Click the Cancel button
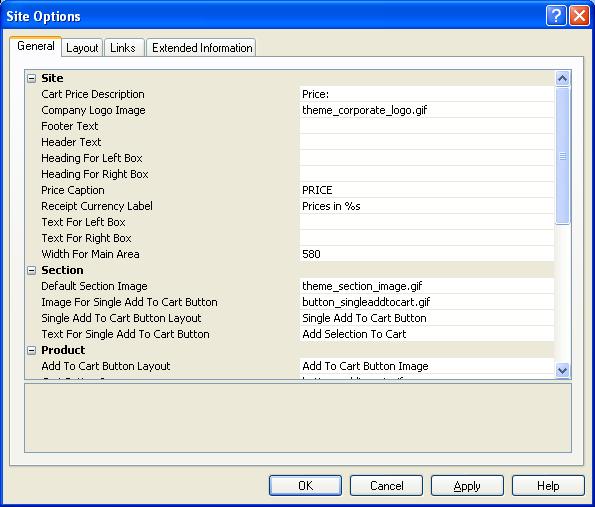 (x=386, y=485)
